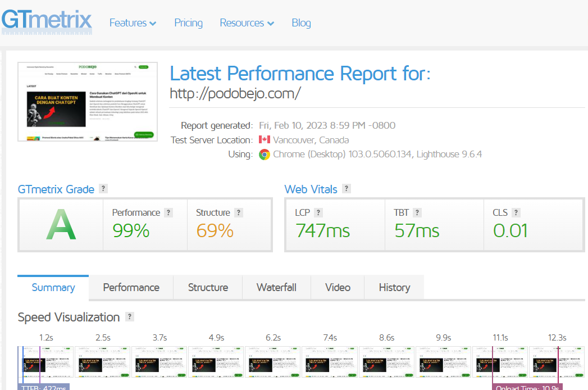The image size is (588, 390).
Task: Click the Vancouver, Canada server location text
Action: click(311, 140)
